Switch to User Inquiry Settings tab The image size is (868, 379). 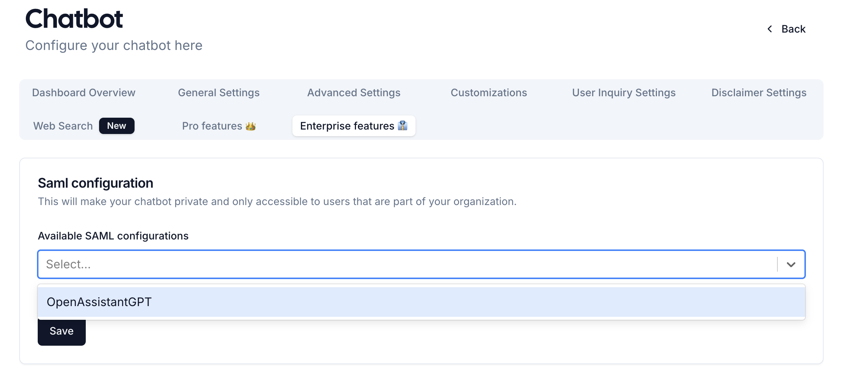pyautogui.click(x=624, y=93)
